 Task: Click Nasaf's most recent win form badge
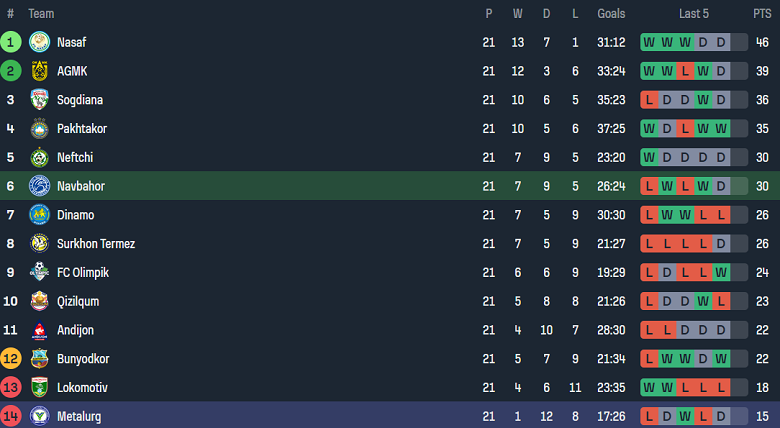pyautogui.click(x=685, y=42)
